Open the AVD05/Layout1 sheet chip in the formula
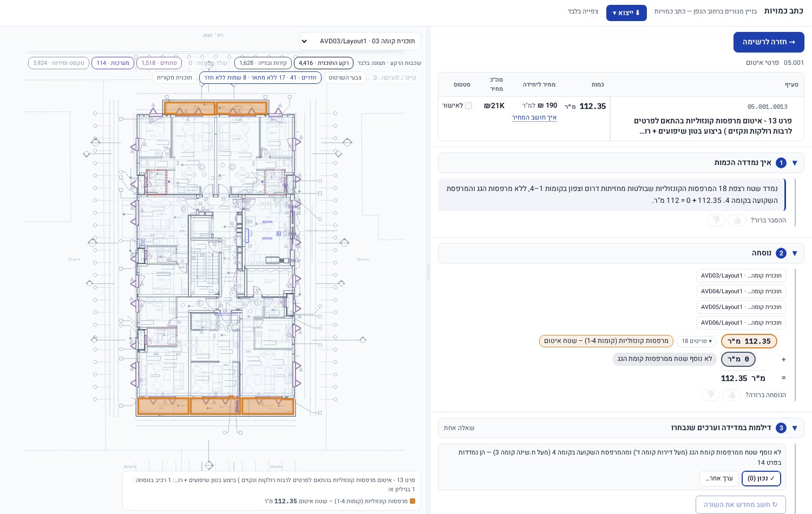Viewport: 812px width, 514px height. [741, 307]
